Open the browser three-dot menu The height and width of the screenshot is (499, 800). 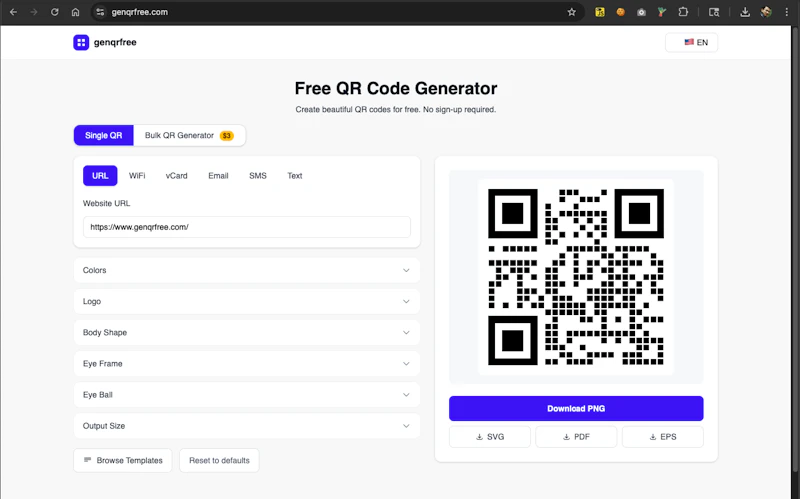786,12
